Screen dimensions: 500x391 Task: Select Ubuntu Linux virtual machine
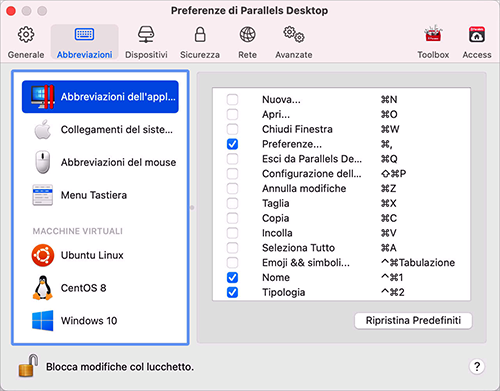tap(92, 255)
